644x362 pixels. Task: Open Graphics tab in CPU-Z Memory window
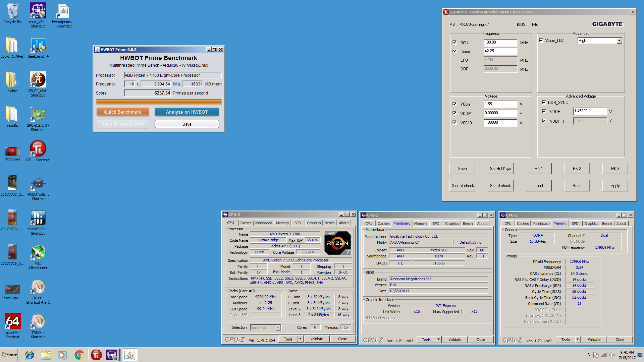coord(591,224)
